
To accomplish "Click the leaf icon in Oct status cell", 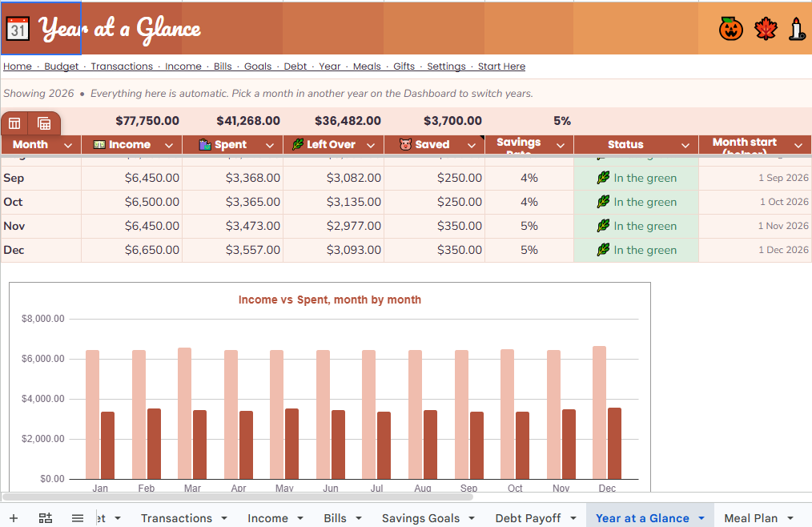I will tap(603, 202).
